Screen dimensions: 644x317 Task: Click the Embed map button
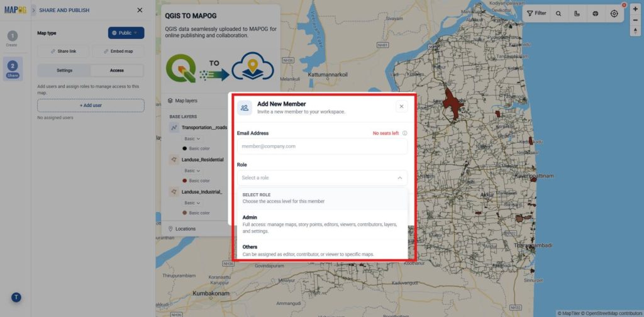(x=118, y=52)
